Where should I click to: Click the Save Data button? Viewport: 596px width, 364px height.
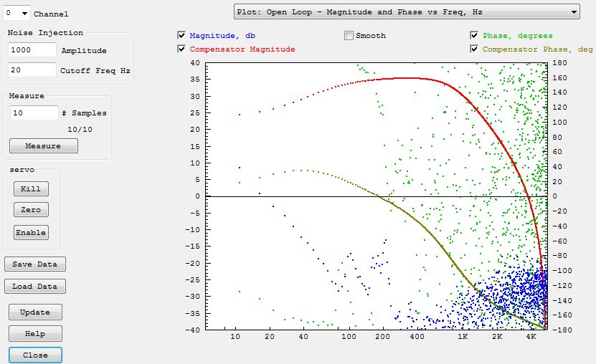point(34,264)
